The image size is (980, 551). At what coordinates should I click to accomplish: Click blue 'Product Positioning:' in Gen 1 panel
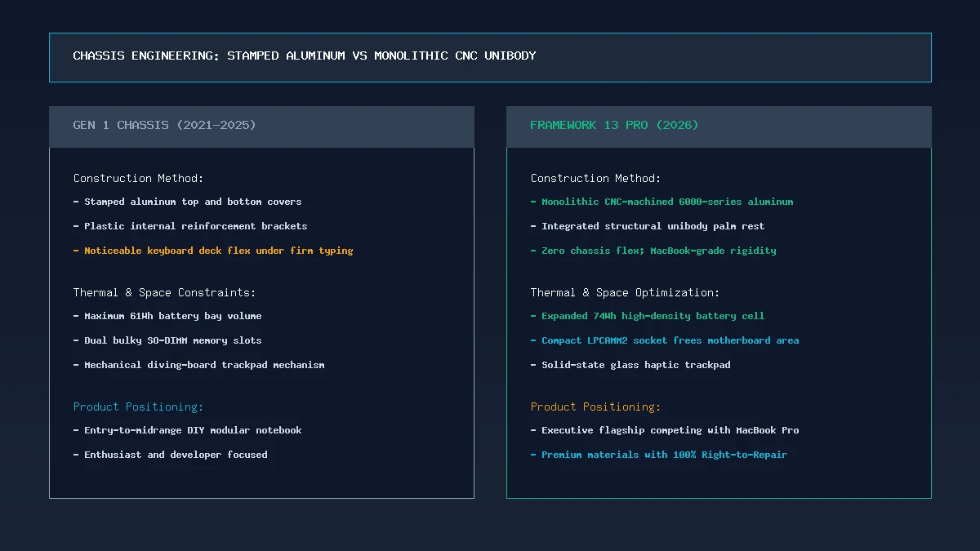click(138, 407)
